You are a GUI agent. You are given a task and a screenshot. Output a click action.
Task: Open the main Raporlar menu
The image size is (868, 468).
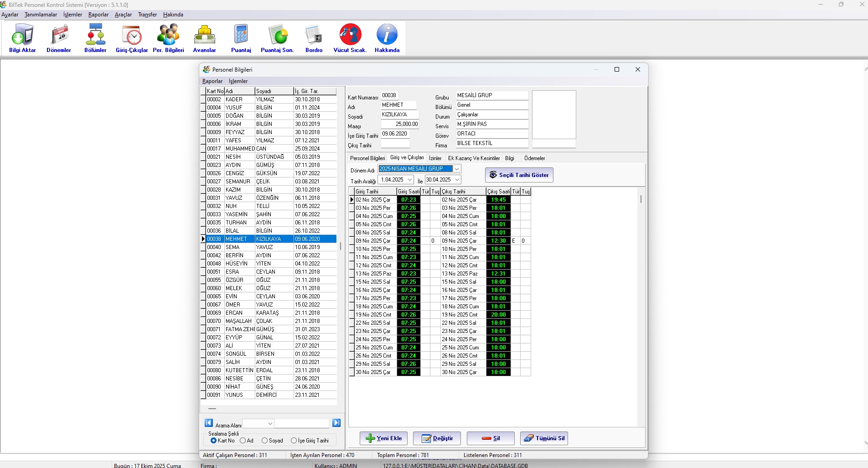pos(98,15)
